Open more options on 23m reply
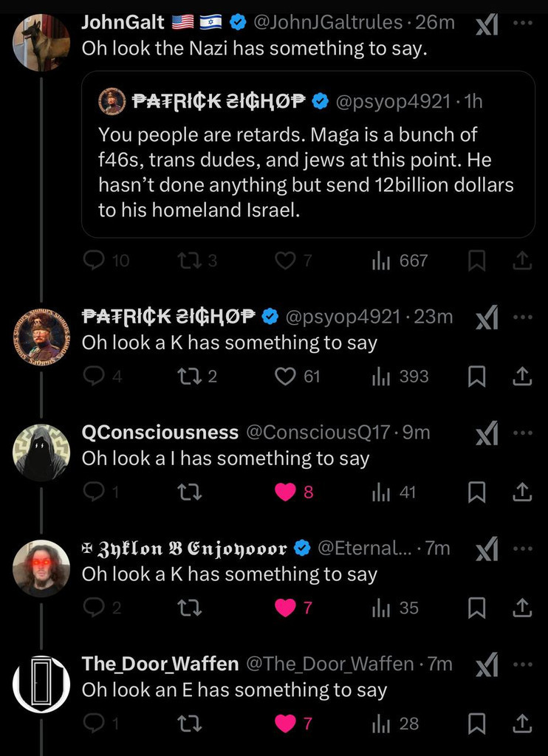This screenshot has height=756, width=548. tap(522, 316)
